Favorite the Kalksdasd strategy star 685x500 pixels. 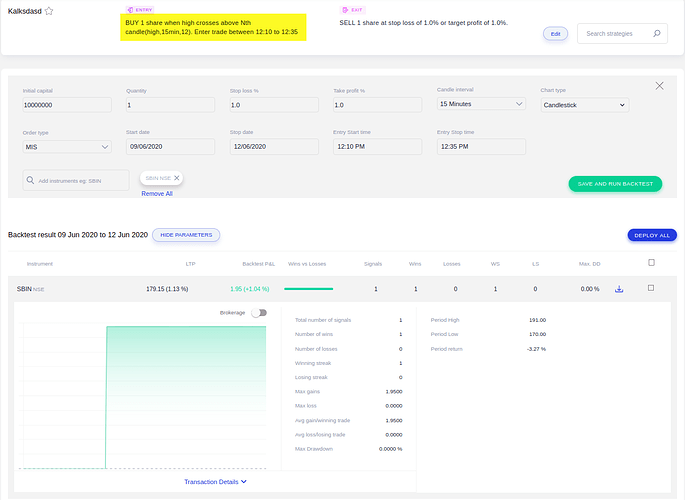(49, 11)
